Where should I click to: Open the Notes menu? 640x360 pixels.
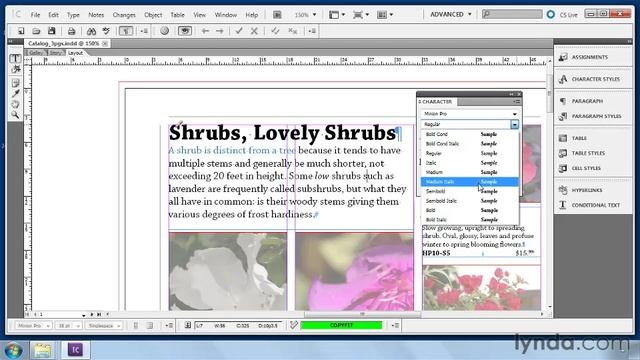click(96, 15)
